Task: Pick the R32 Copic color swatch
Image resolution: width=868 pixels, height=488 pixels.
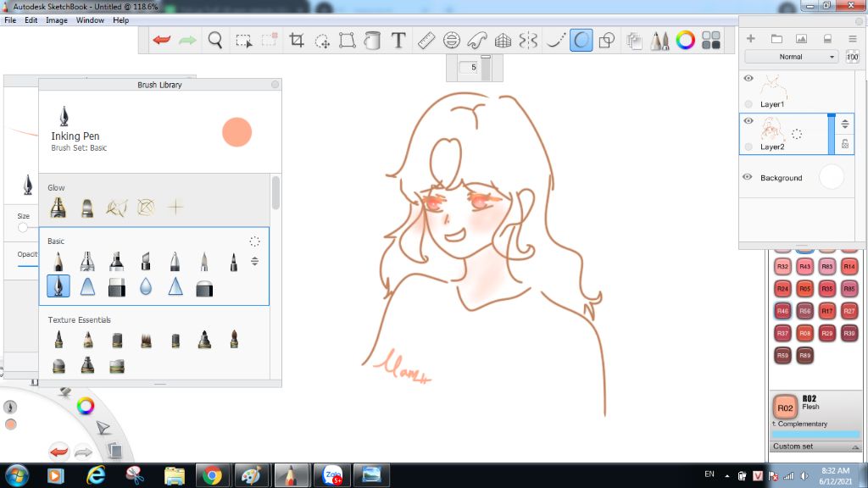Action: point(782,266)
